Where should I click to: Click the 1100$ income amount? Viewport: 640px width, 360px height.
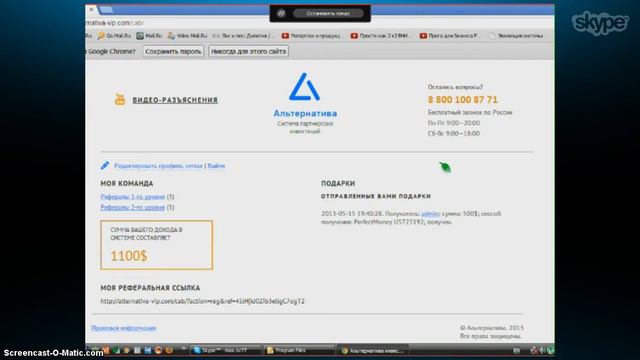click(129, 256)
